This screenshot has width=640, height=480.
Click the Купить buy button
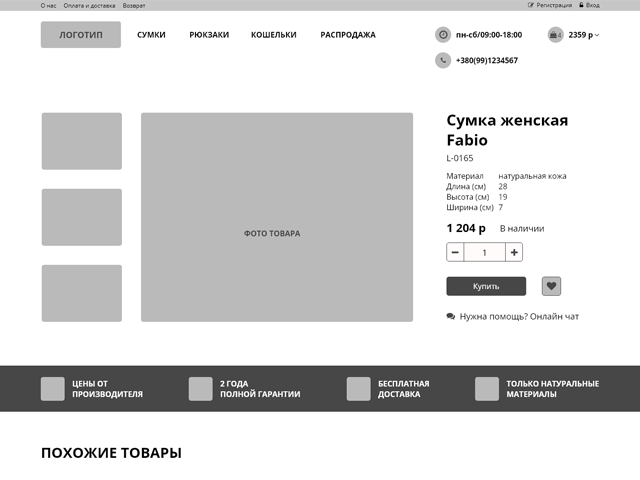coord(486,286)
